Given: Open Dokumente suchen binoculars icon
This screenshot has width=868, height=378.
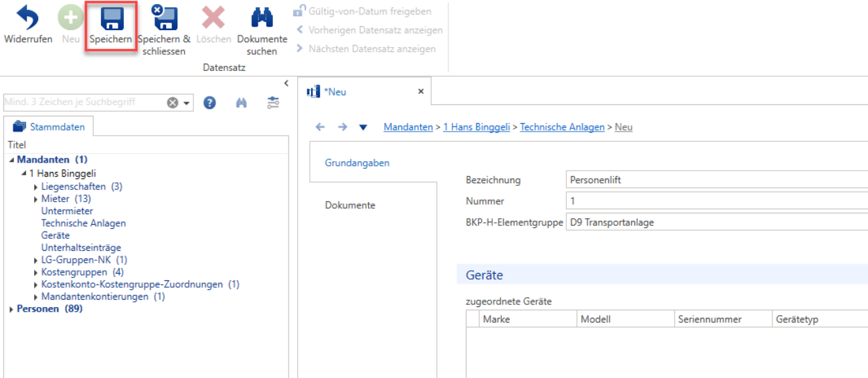Looking at the screenshot, I should tap(262, 18).
